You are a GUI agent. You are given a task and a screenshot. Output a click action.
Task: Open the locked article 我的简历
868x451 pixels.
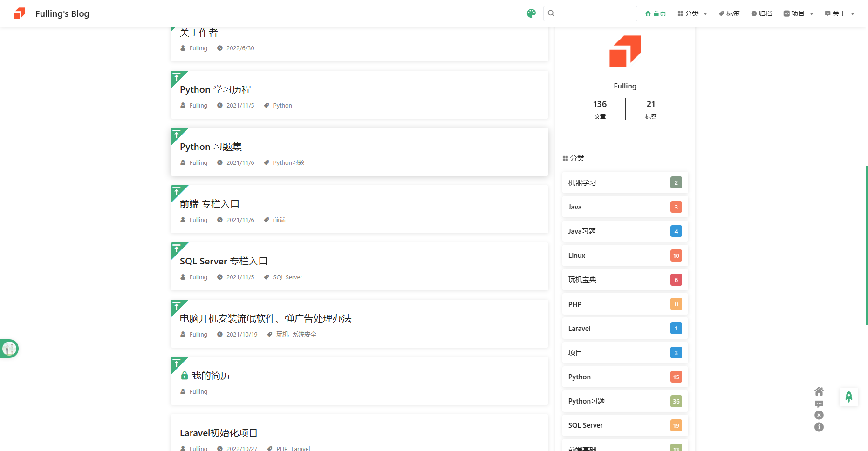(211, 376)
